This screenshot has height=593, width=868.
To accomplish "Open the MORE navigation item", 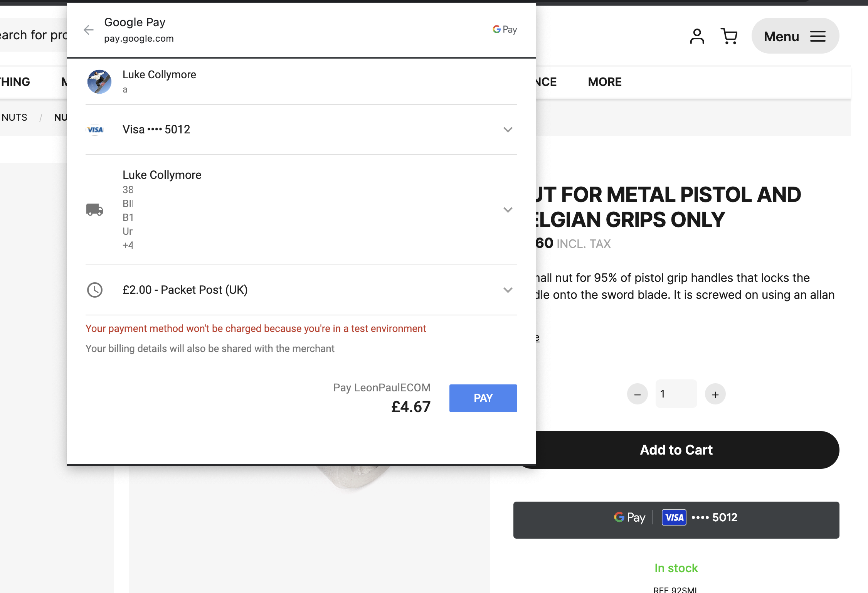I will tap(604, 82).
